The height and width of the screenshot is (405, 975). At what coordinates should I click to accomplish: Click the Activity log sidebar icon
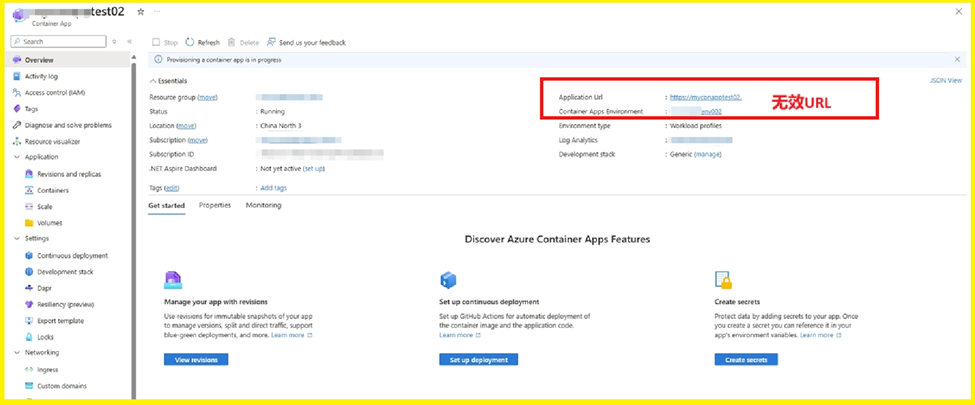pos(17,76)
